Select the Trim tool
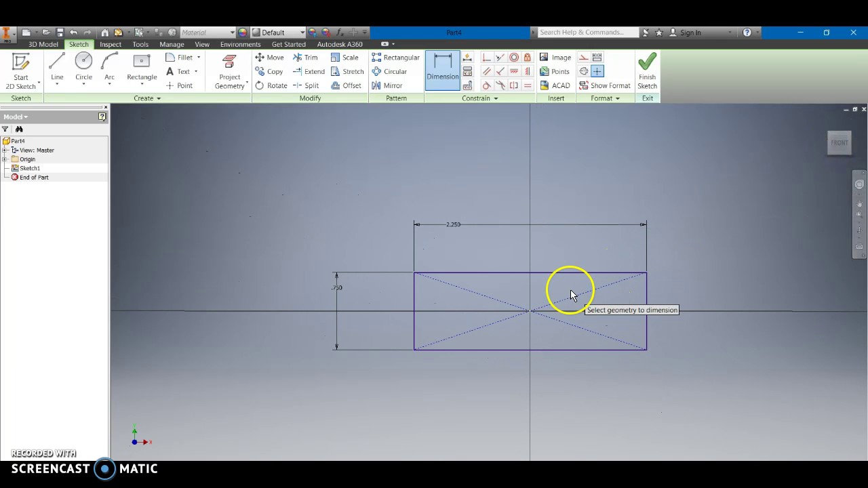Viewport: 868px width, 488px height. click(305, 58)
